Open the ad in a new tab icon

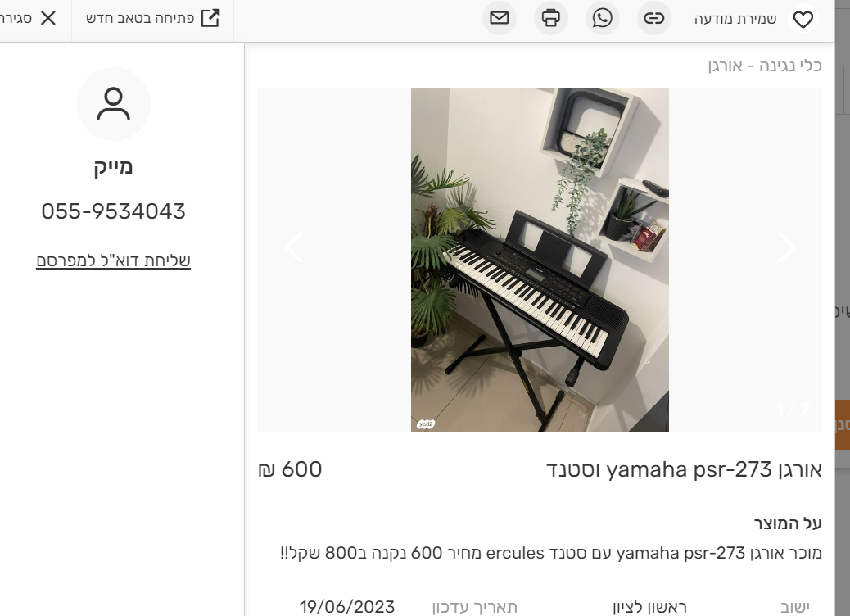[210, 18]
